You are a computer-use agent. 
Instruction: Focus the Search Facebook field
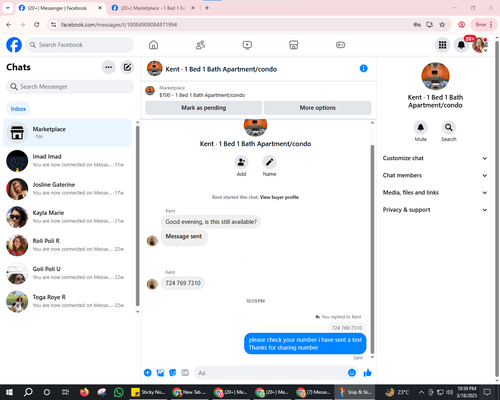(x=80, y=45)
